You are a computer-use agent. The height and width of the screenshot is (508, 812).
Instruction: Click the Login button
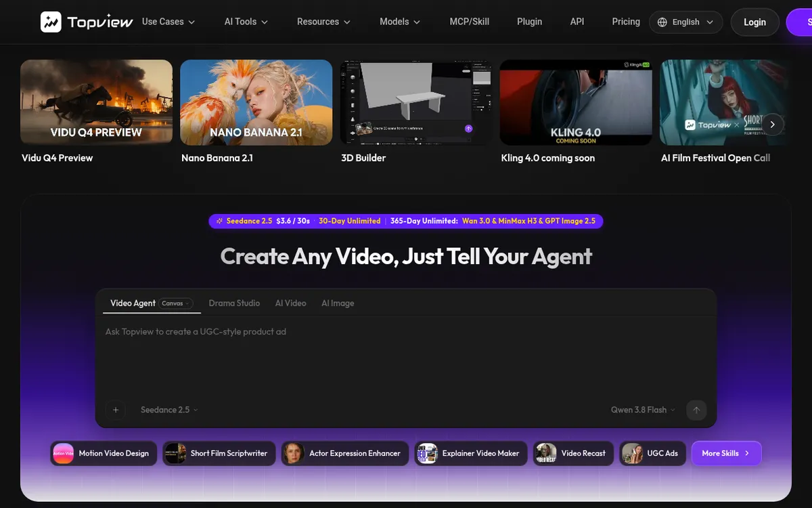(x=754, y=22)
